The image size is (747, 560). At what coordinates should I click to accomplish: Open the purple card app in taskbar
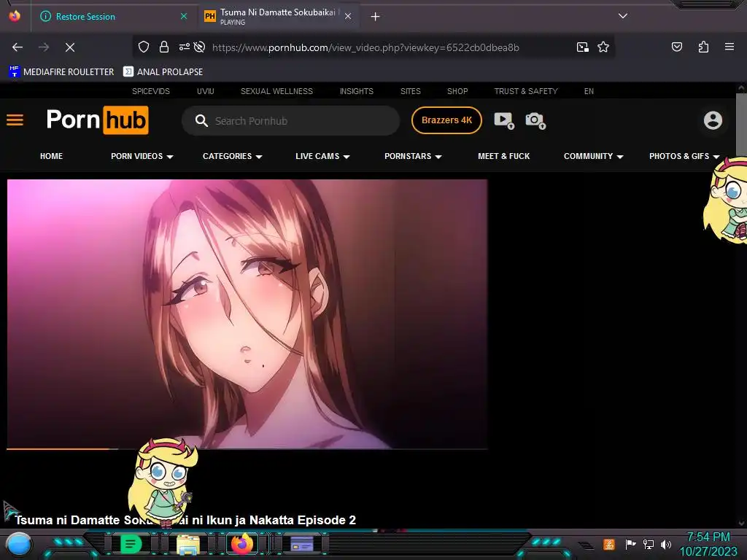point(301,544)
